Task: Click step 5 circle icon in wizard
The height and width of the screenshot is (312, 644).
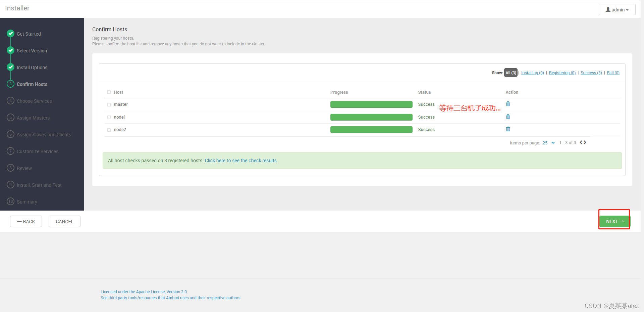Action: pos(10,117)
